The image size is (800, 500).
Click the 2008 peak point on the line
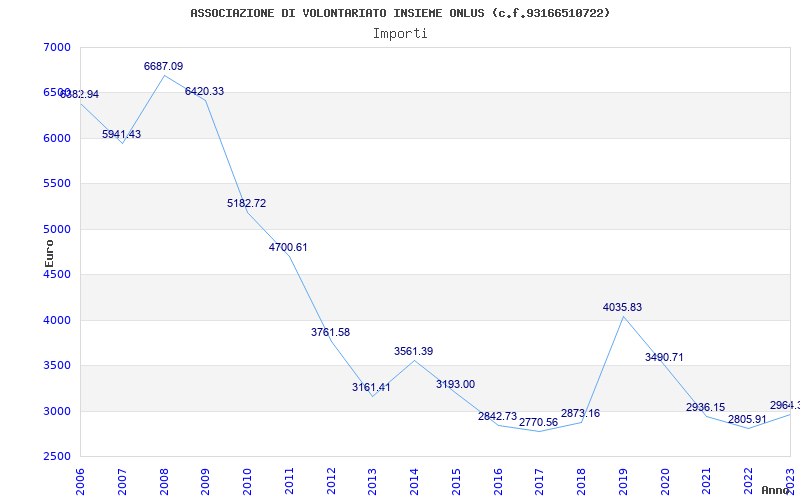(164, 76)
